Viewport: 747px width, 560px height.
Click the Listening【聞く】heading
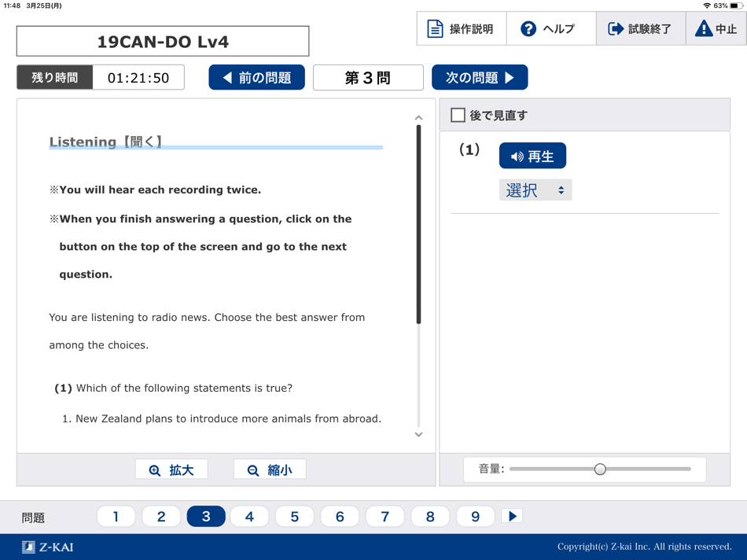tap(106, 142)
